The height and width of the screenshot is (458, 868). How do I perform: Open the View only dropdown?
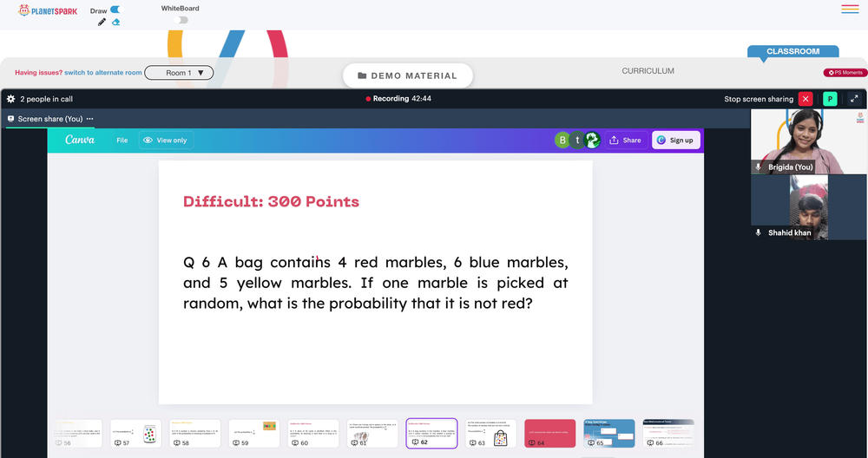click(x=166, y=141)
